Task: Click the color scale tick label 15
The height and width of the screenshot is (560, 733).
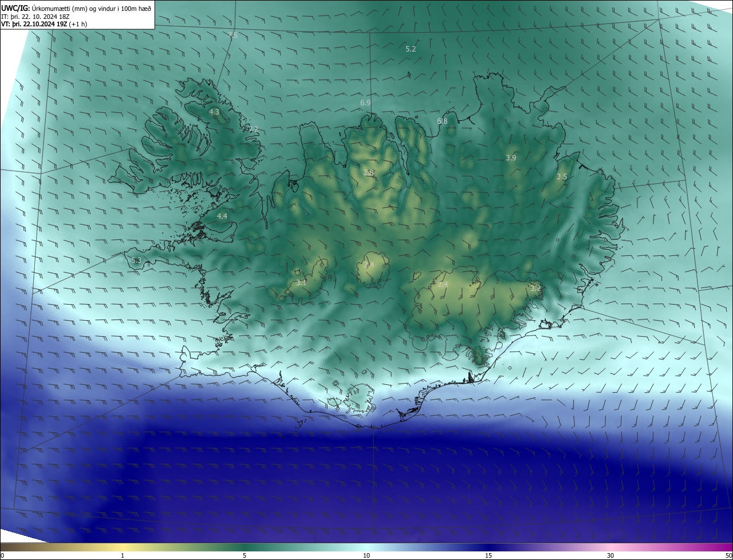Action: pos(488,555)
